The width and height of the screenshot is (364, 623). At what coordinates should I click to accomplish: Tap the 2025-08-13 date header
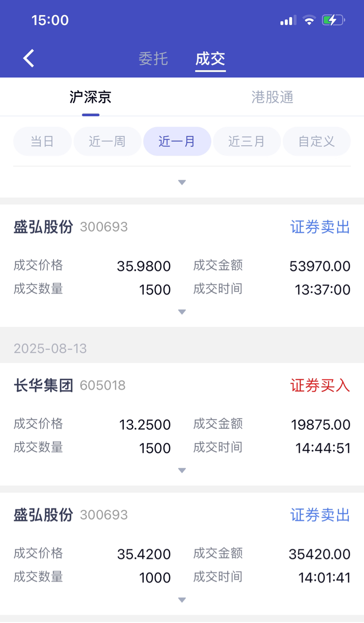tap(50, 349)
